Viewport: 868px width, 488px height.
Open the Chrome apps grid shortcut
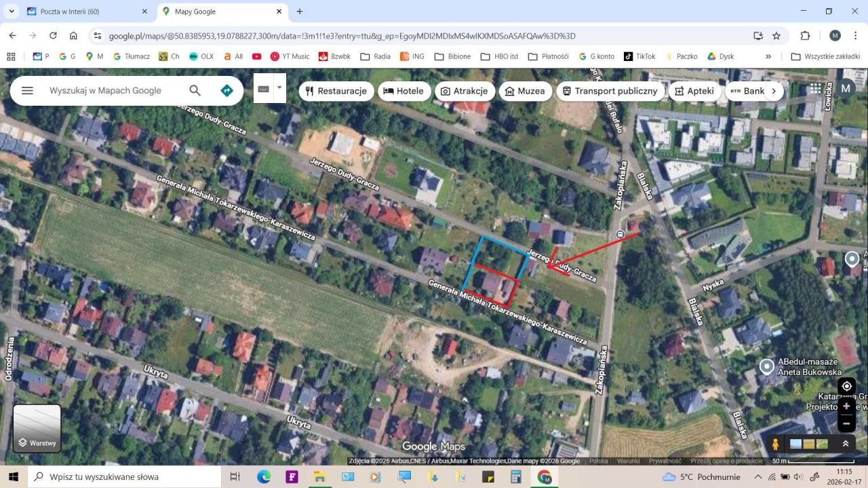10,56
